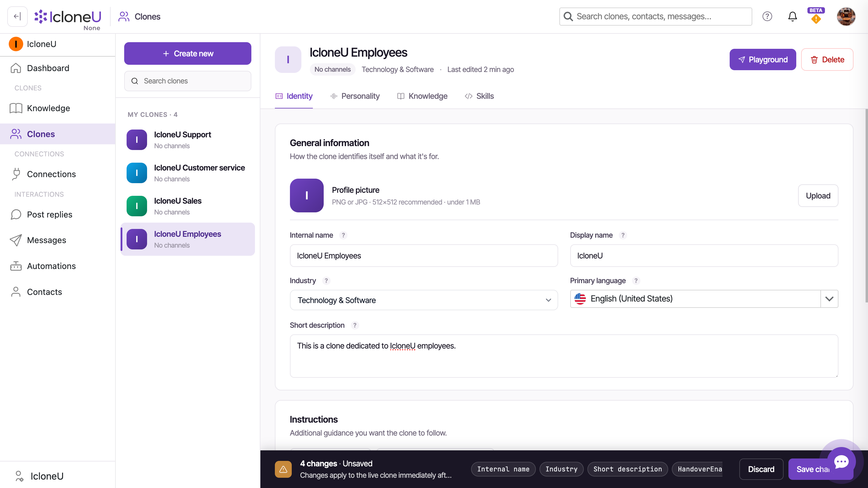Open Connections in the sidebar
Screen dimensions: 868x488
tap(58, 174)
